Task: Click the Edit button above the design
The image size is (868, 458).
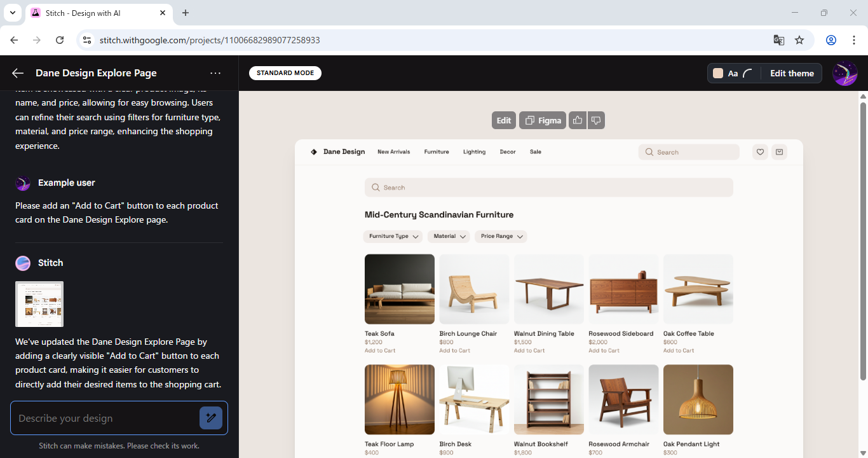Action: tap(504, 120)
